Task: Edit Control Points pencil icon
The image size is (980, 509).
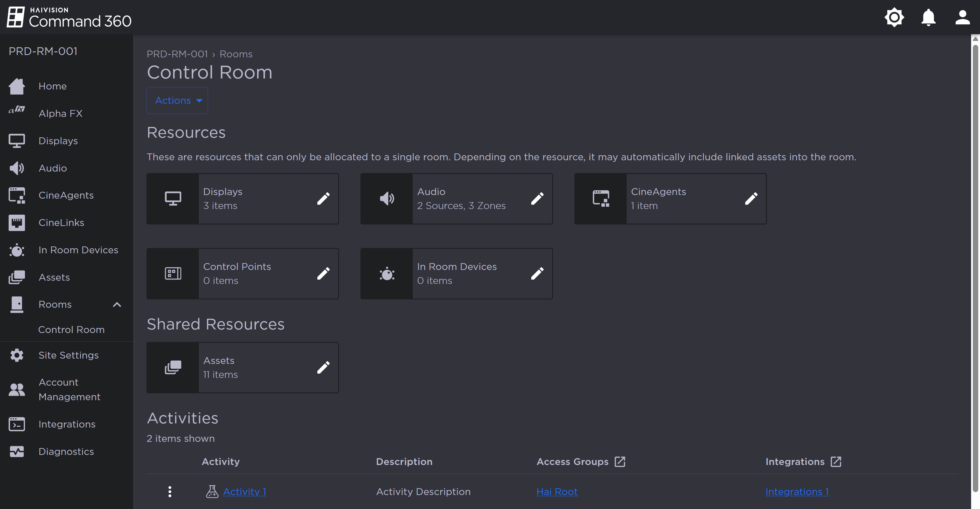Action: (323, 273)
